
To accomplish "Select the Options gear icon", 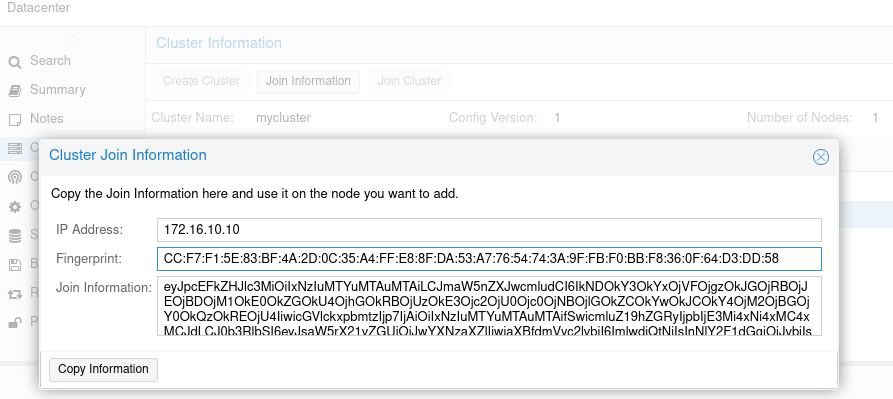I will (x=15, y=207).
